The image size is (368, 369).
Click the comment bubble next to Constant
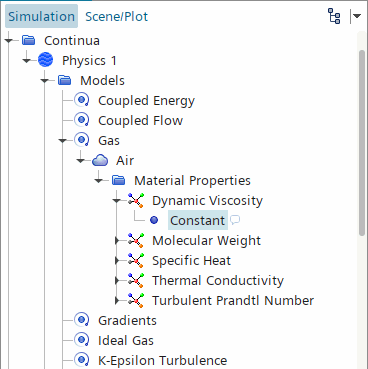235,220
